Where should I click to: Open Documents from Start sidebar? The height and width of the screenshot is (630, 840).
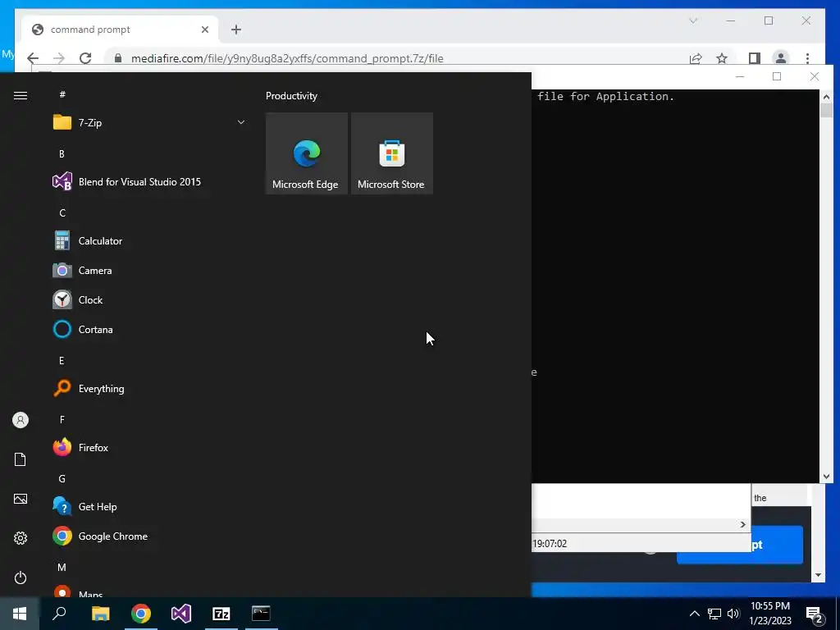tap(21, 459)
